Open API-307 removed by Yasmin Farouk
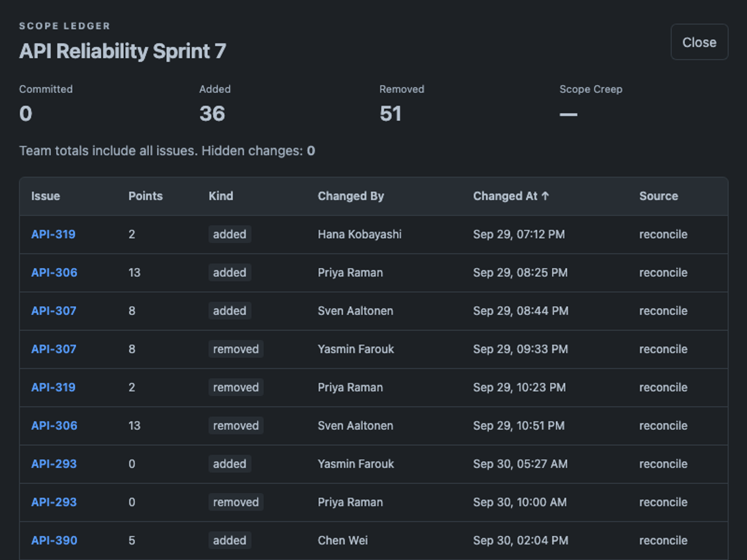Image resolution: width=747 pixels, height=560 pixels. [x=54, y=349]
